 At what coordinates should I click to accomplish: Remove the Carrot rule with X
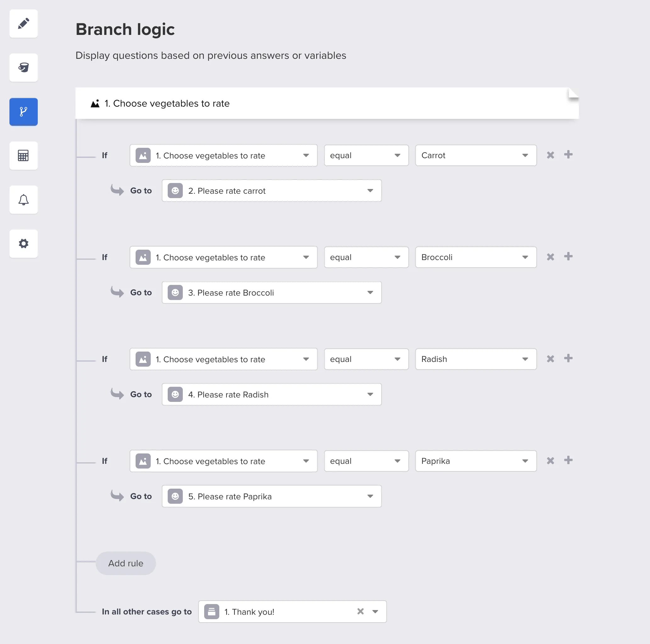tap(550, 155)
